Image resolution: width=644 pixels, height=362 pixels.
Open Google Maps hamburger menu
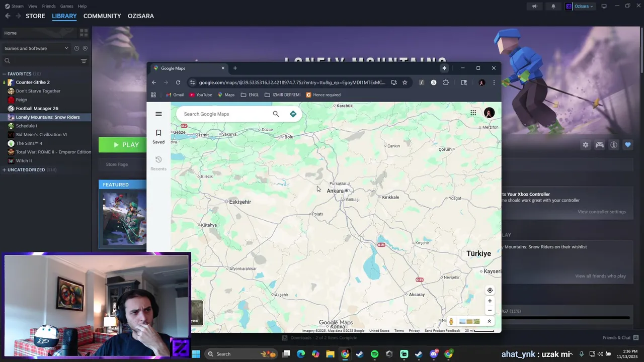point(158,114)
